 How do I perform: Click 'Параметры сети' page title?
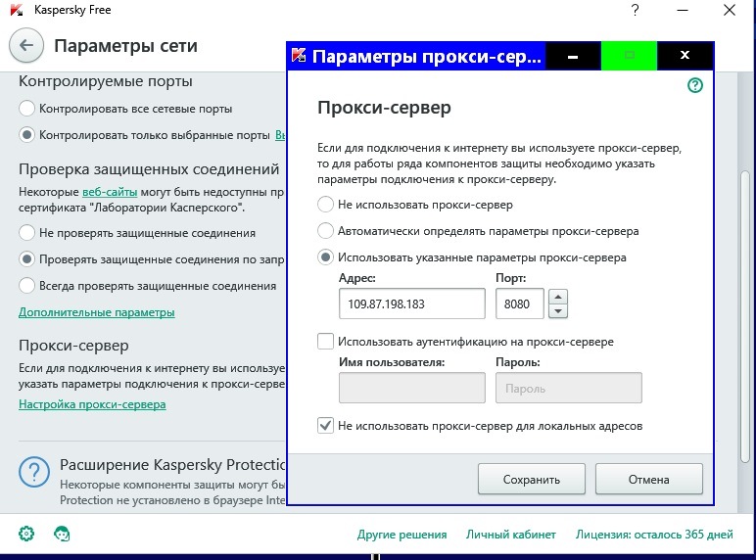126,46
